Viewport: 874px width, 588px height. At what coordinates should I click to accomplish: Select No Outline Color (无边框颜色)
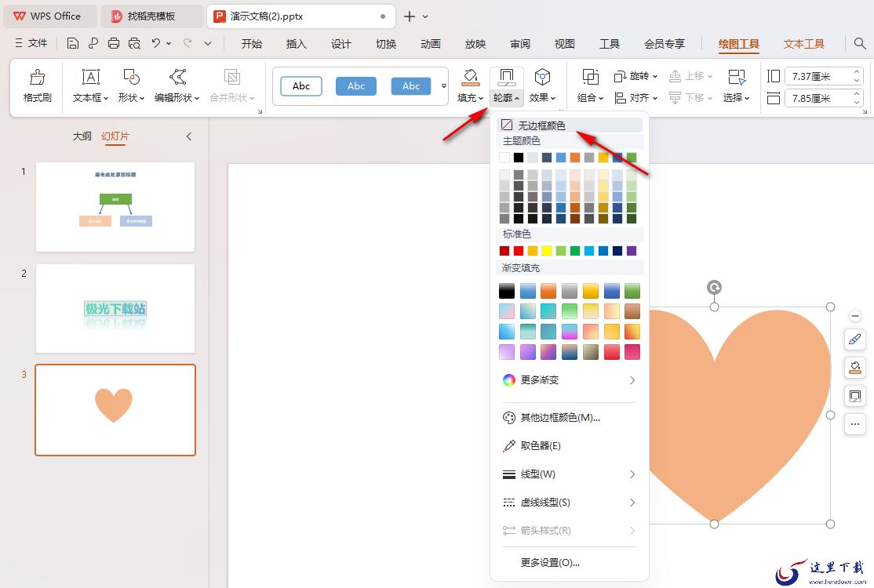point(569,125)
